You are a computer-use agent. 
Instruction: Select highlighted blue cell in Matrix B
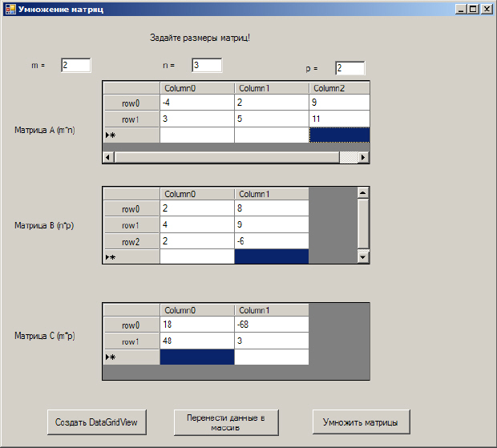[272, 256]
